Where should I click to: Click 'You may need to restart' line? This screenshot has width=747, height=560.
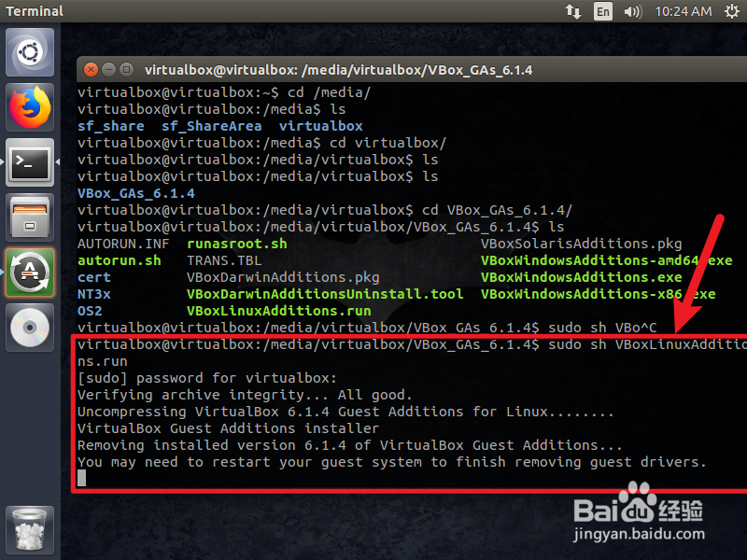392,462
